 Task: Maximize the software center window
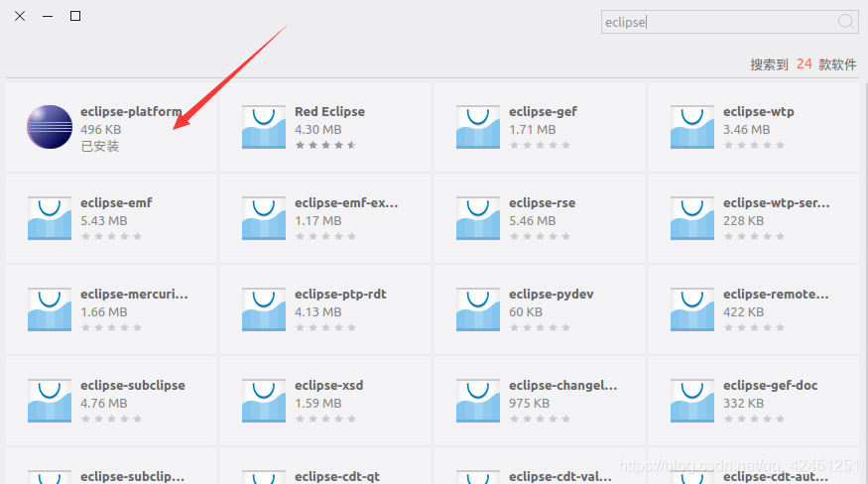tap(75, 16)
